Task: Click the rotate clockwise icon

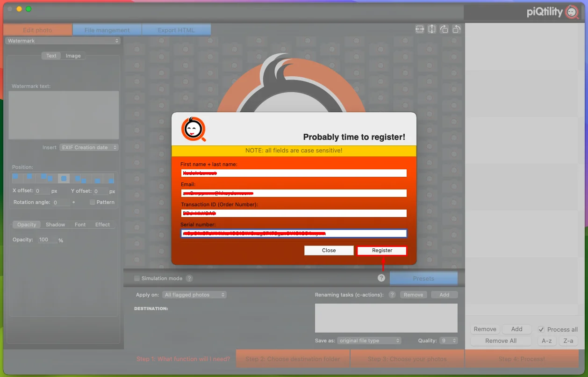Action: coord(444,29)
